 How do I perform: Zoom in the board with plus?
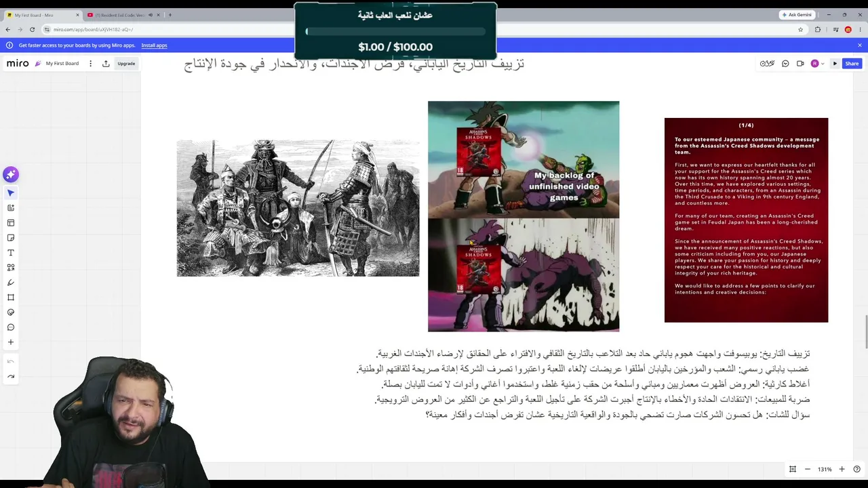(x=842, y=469)
